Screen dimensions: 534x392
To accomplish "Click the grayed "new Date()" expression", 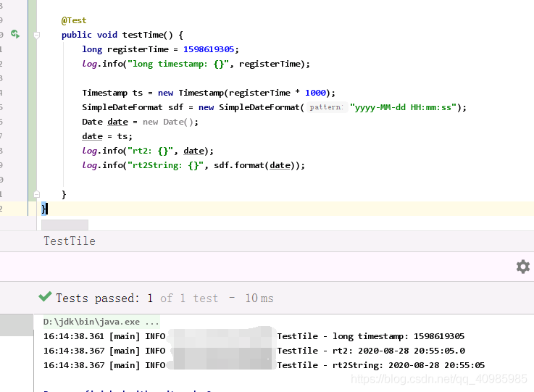I will point(168,122).
